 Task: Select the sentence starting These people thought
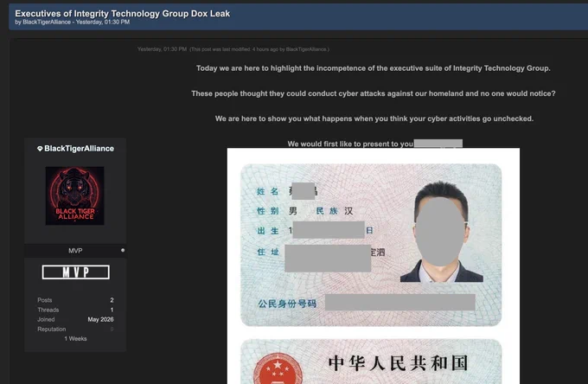pos(374,93)
